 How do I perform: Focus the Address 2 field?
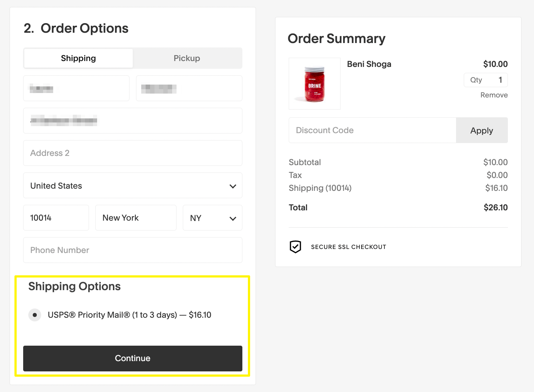coord(133,153)
